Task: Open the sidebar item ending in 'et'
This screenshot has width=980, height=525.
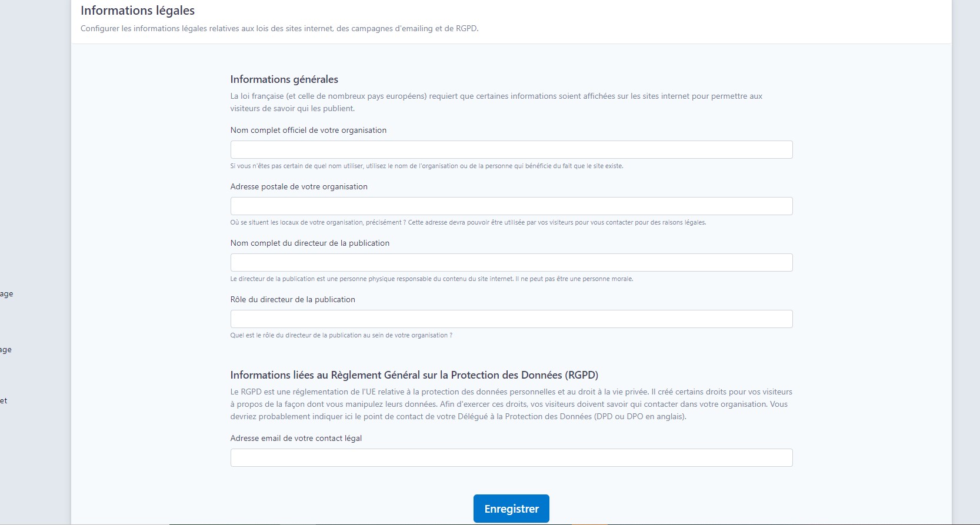Action: coord(4,401)
